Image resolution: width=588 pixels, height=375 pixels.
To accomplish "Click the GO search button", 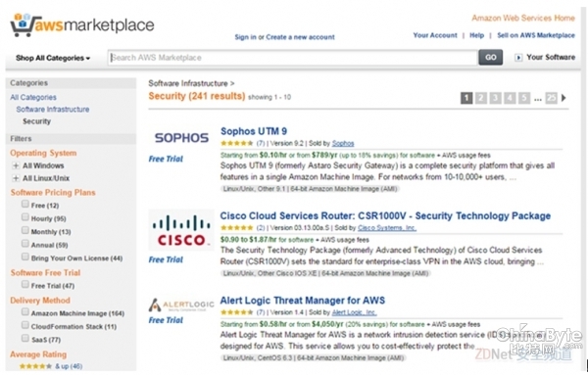I will click(x=491, y=58).
